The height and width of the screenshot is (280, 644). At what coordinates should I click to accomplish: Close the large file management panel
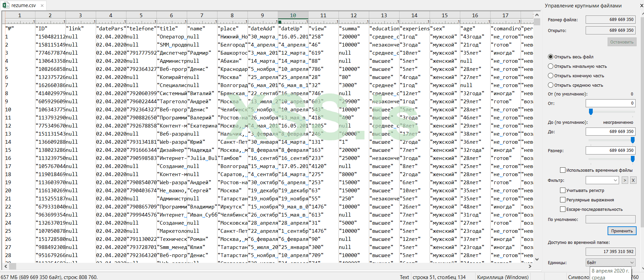(641, 5)
